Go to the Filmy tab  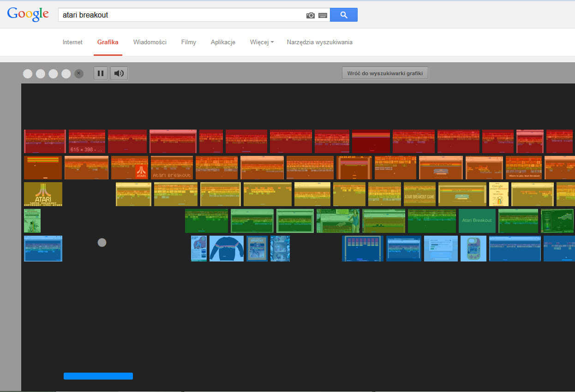(189, 42)
